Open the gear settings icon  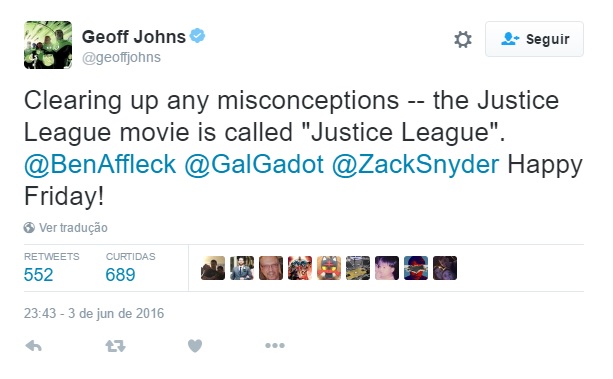(463, 40)
